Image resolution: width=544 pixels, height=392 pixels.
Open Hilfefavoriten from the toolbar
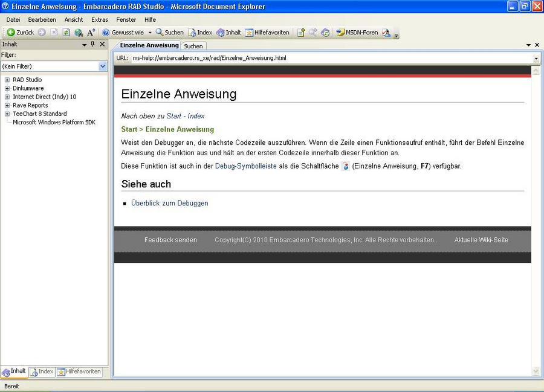pyautogui.click(x=267, y=32)
